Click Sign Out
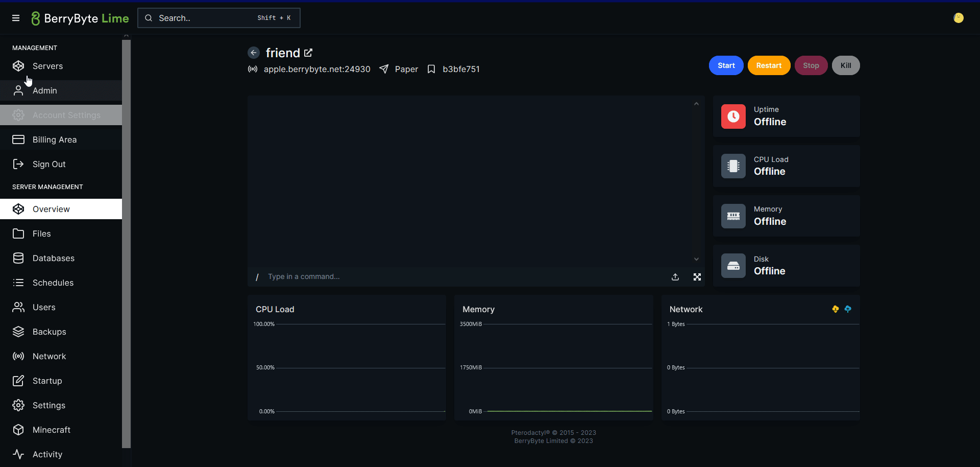The width and height of the screenshot is (980, 467). click(x=61, y=164)
